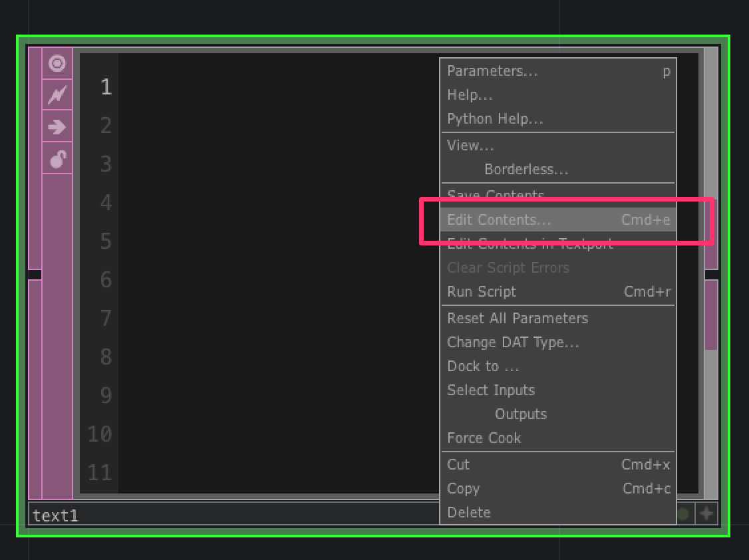
Task: Choose Copy from the context menu
Action: [557, 488]
